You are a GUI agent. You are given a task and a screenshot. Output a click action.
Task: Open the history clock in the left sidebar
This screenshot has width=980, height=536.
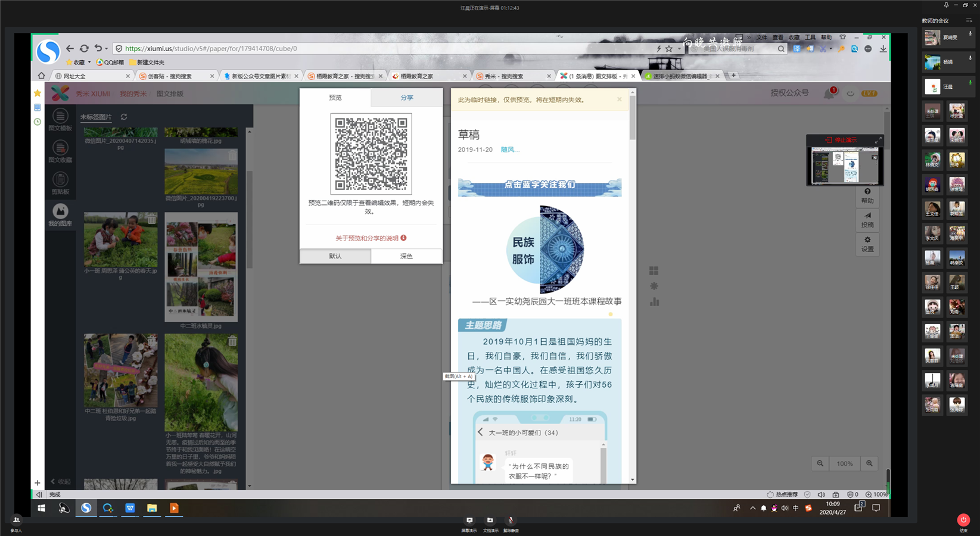tap(38, 121)
